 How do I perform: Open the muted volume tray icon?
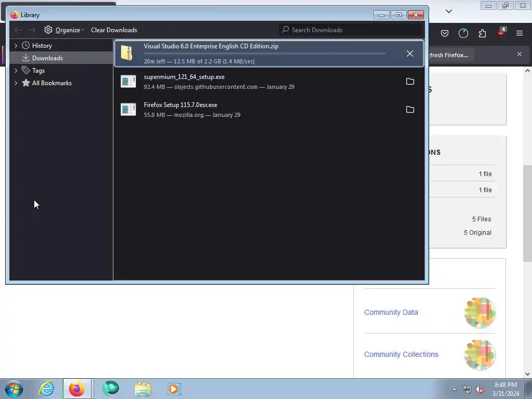click(480, 389)
